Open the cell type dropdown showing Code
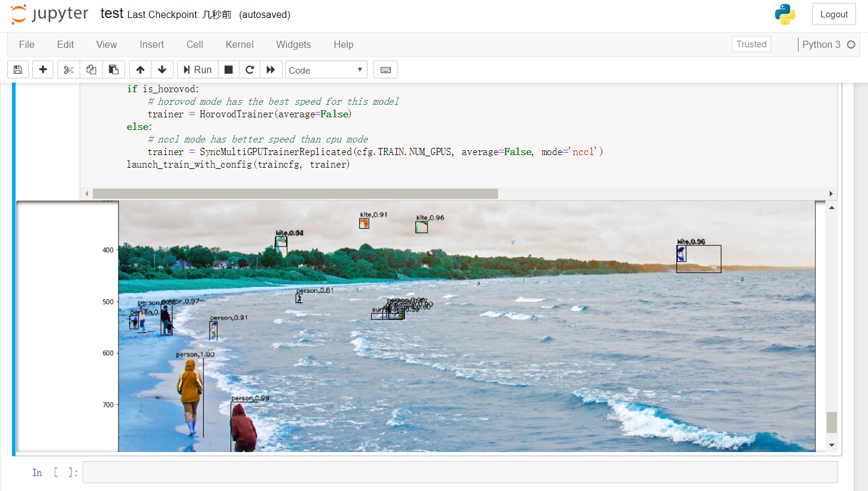 coord(326,70)
